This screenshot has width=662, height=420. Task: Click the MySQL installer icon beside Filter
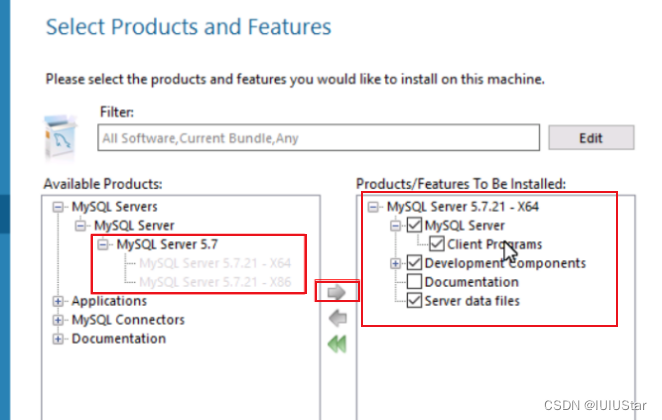61,137
